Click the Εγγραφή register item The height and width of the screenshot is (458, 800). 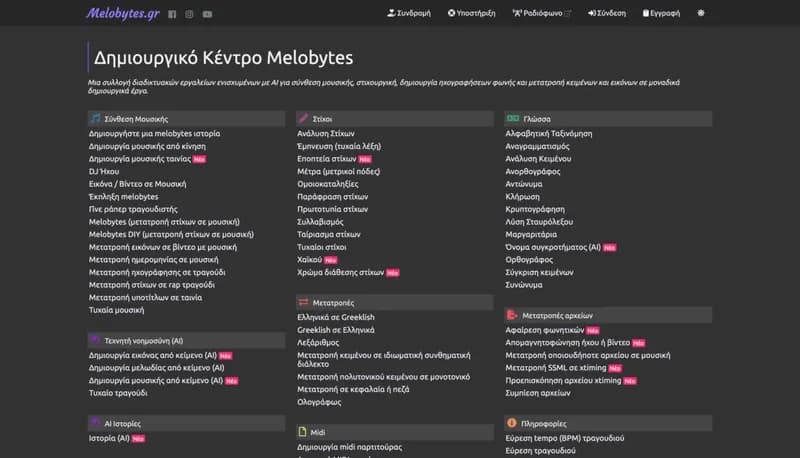click(x=661, y=13)
